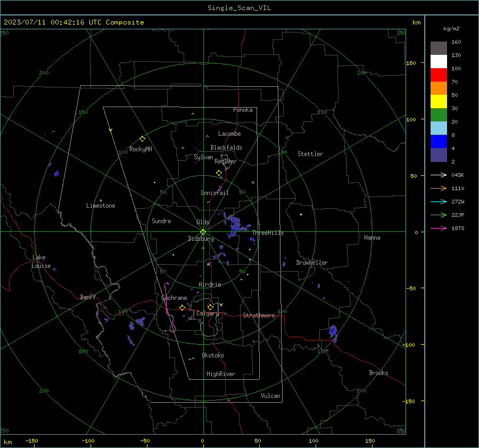Click the 160 value atop the legend

click(456, 42)
